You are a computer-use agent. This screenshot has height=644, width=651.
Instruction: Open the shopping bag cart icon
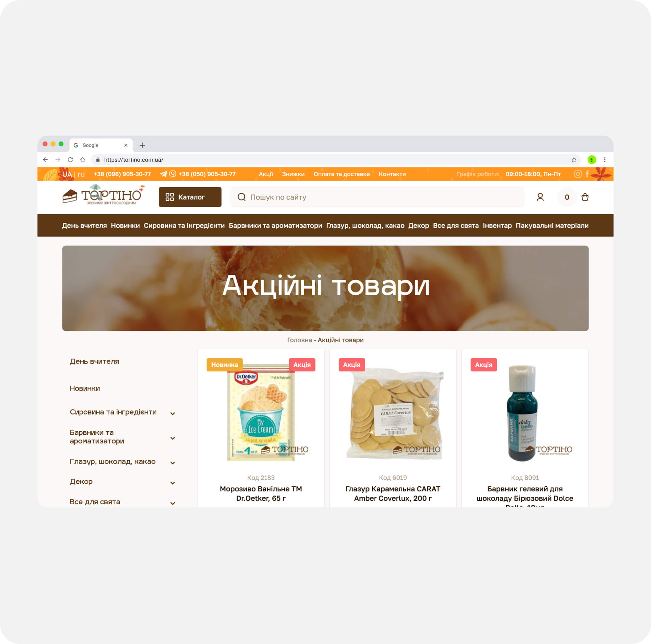coord(585,197)
